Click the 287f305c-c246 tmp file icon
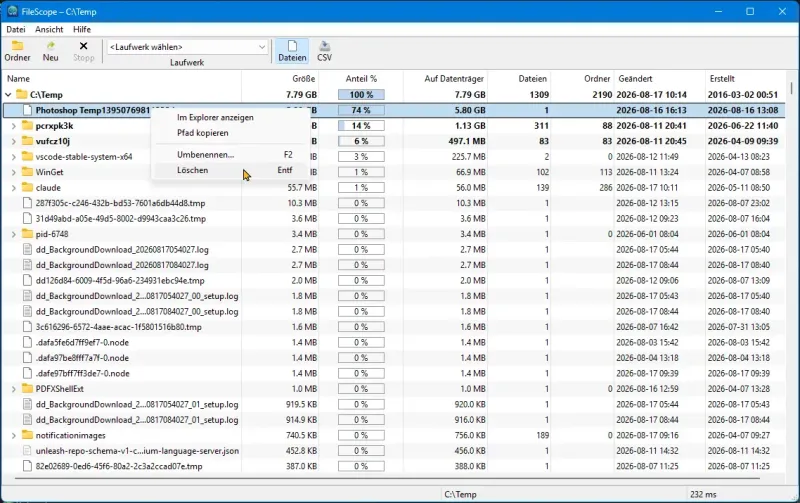800x503 pixels. click(27, 203)
